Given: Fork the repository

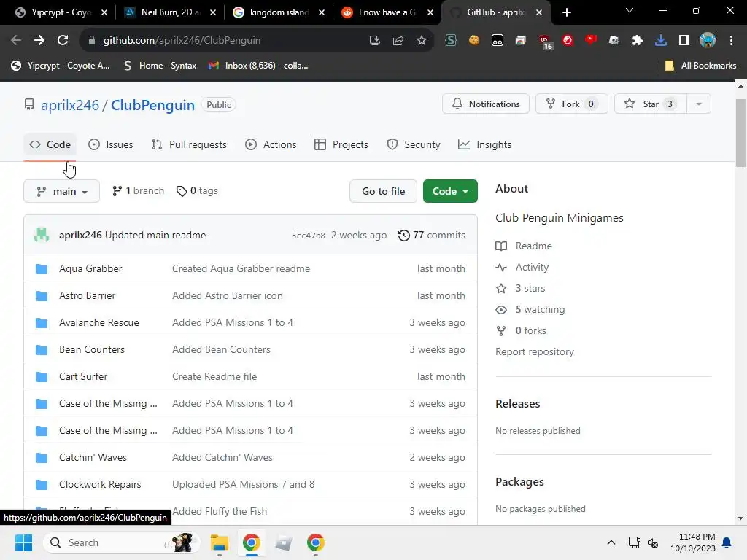Looking at the screenshot, I should tap(571, 104).
